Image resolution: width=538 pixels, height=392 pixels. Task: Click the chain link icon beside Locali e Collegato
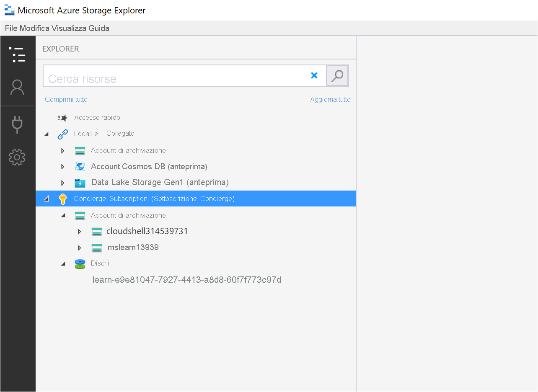62,134
